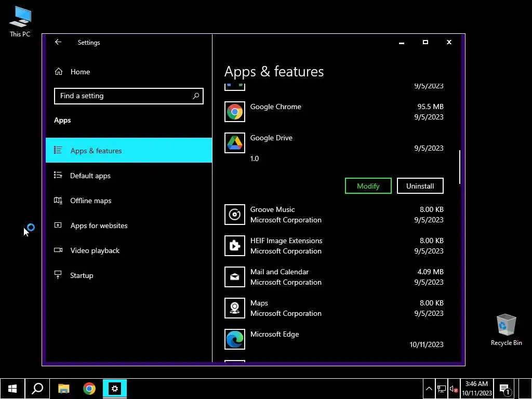Open the Default apps page

click(129, 176)
